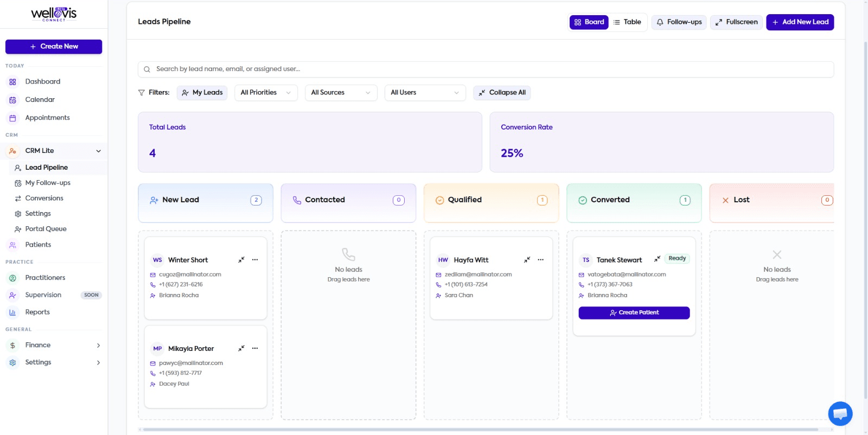The height and width of the screenshot is (435, 868).
Task: Open Winter Short card options menu
Action: [x=255, y=260]
